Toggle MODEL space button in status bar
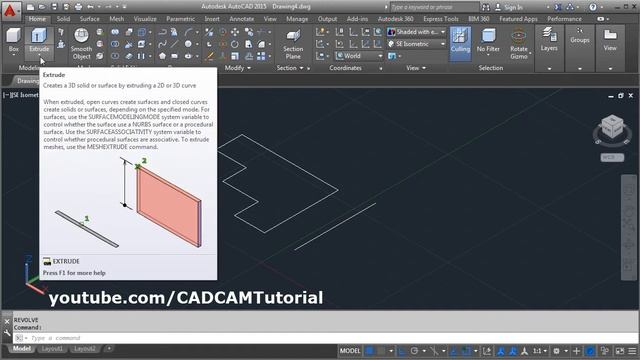 350,351
